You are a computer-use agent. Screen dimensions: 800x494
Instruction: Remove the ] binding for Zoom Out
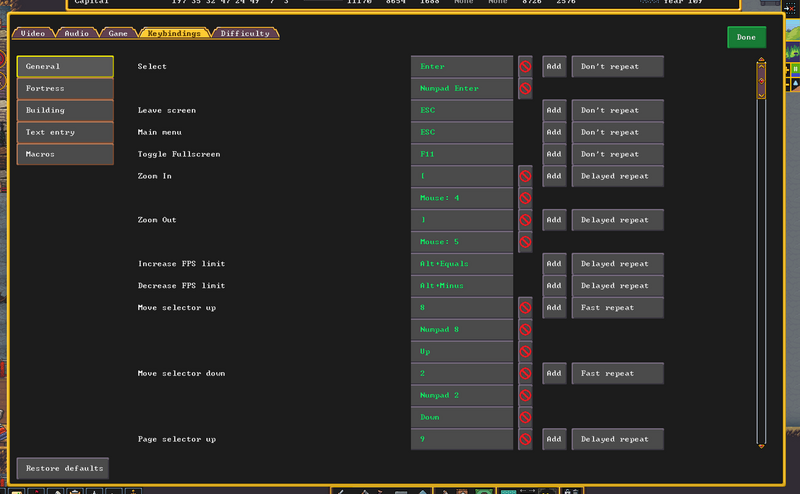pos(525,220)
